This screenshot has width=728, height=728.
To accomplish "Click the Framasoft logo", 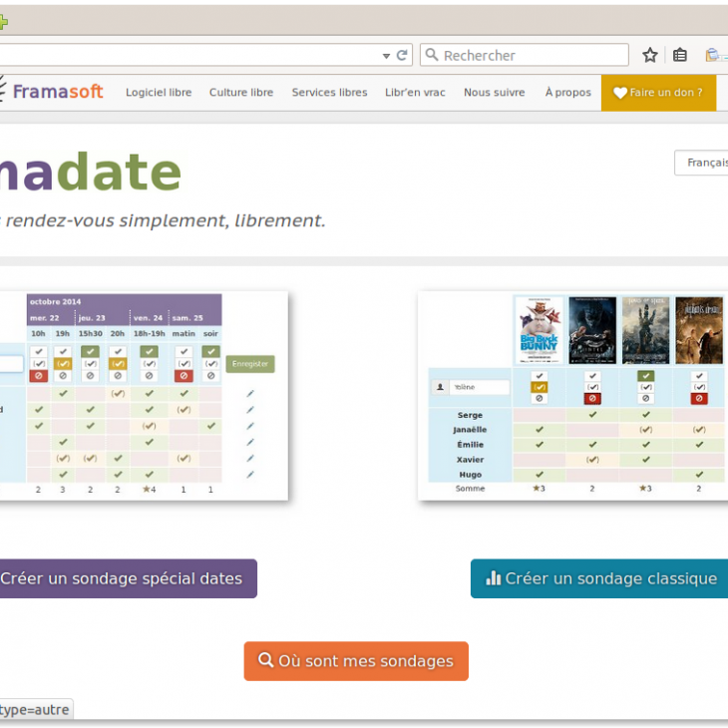I will point(52,92).
